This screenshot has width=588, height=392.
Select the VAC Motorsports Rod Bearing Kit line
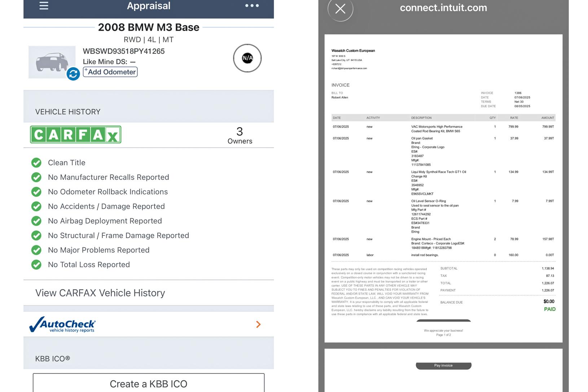click(x=443, y=129)
